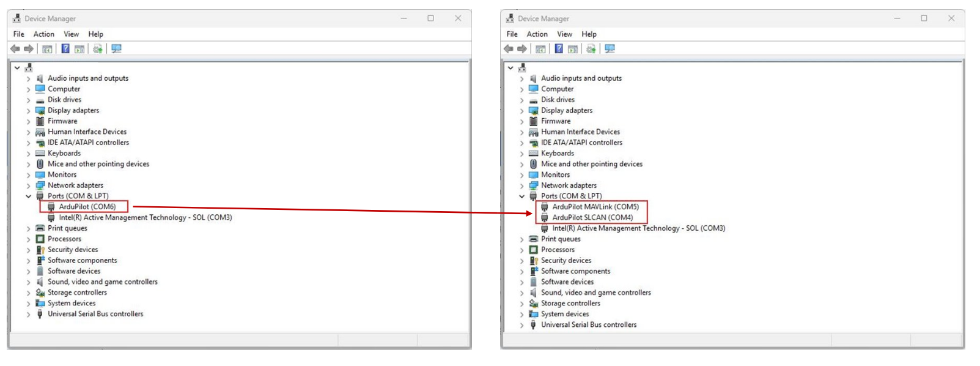Open File menu in right window
Screen dimensions: 980x366
pyautogui.click(x=512, y=34)
